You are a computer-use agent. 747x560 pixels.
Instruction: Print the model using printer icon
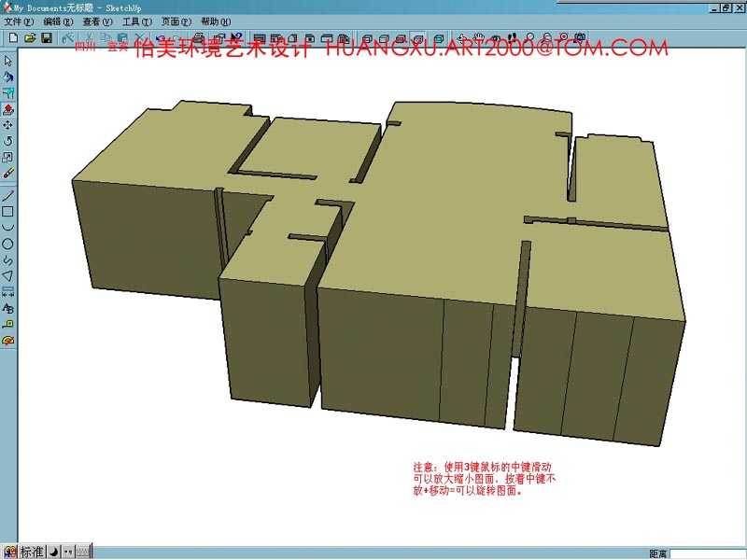pos(199,38)
